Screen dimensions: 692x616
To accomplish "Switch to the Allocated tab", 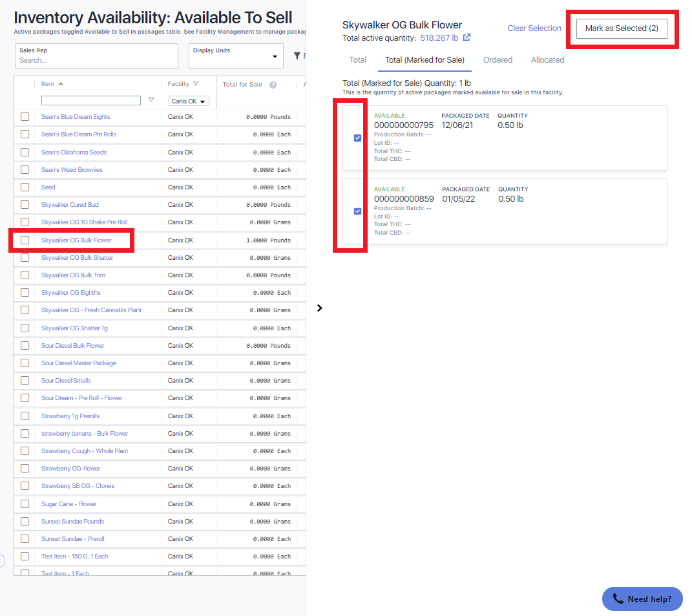I will 547,60.
